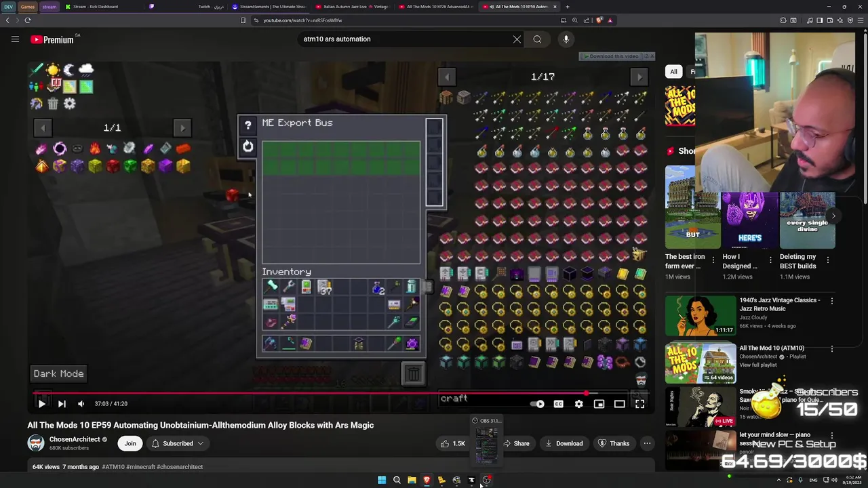This screenshot has height=488, width=868.
Task: Select the All filter chip in sidebar
Action: 673,72
